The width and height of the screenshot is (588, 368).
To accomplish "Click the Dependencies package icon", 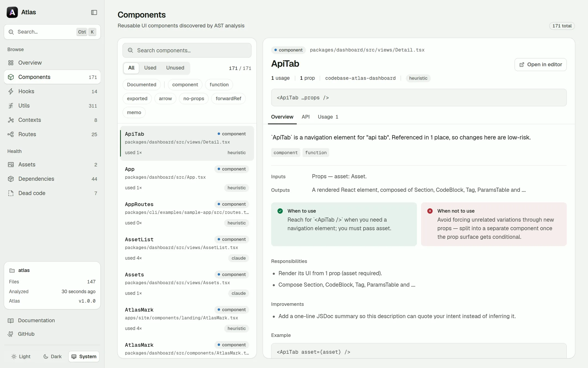I will (11, 179).
